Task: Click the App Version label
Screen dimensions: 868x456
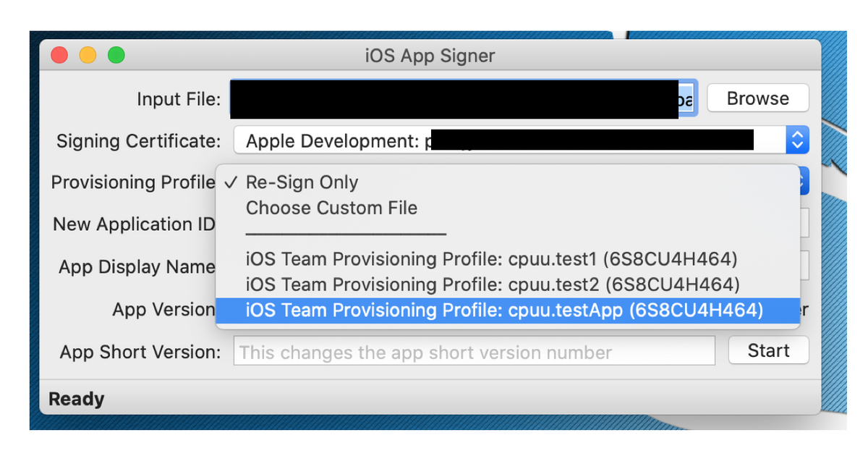Action: 164,310
